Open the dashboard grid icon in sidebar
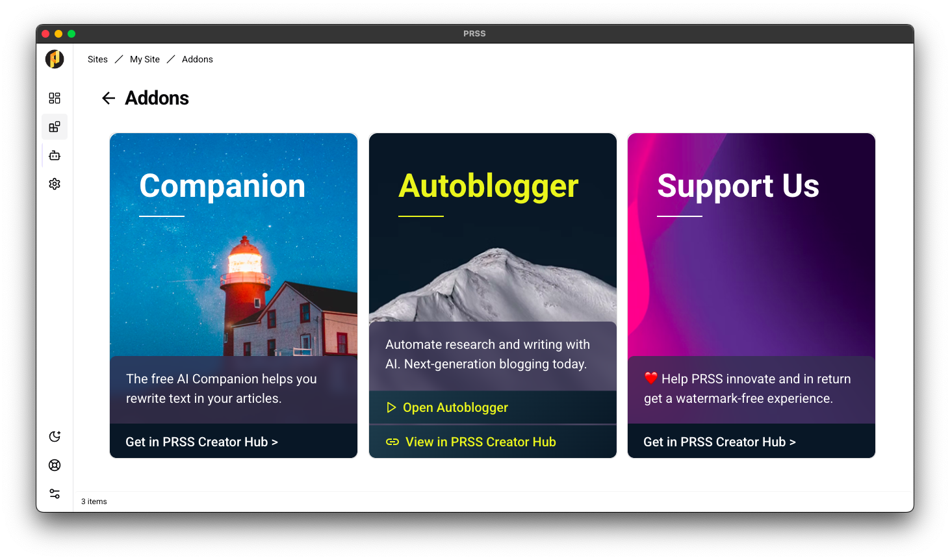This screenshot has width=950, height=560. [55, 98]
